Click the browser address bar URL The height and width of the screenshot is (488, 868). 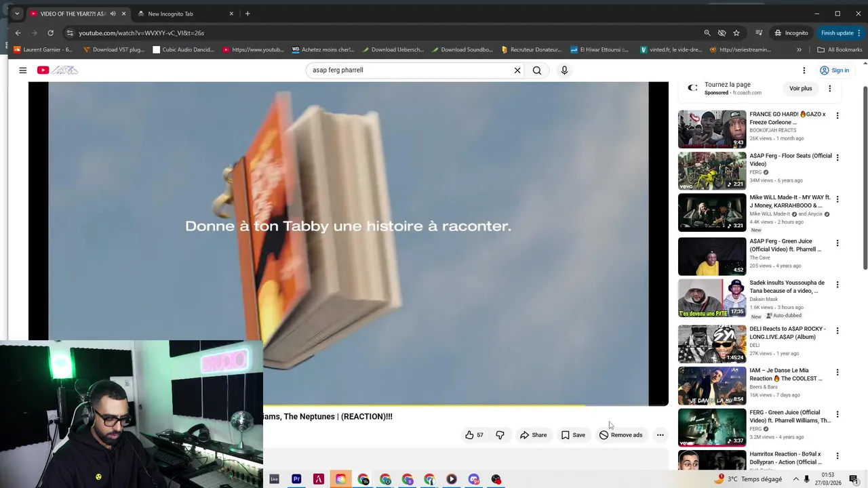[141, 33]
